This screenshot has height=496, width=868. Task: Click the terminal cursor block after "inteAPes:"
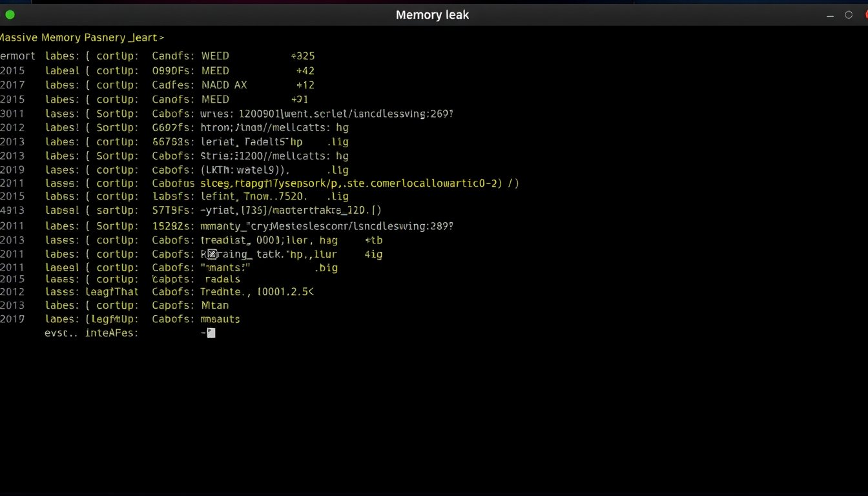point(211,333)
